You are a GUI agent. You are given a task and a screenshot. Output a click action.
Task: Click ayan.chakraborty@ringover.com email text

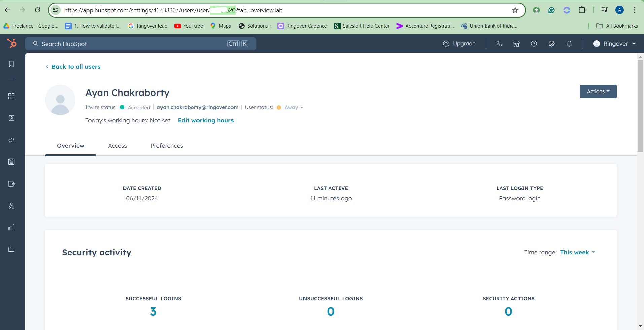(x=198, y=107)
